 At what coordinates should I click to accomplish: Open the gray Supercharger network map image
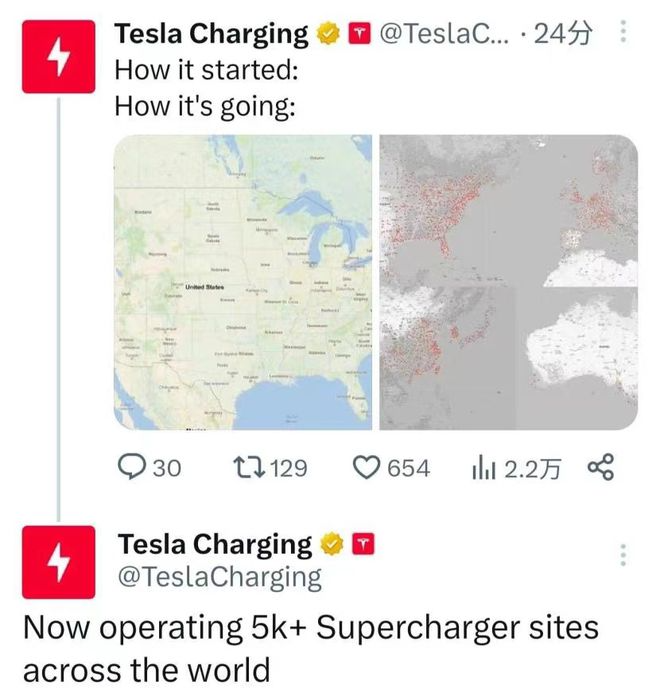pyautogui.click(x=509, y=283)
